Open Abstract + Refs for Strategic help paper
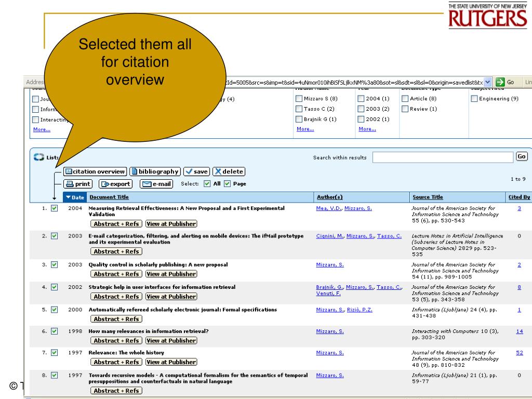The width and height of the screenshot is (532, 399). pyautogui.click(x=116, y=297)
